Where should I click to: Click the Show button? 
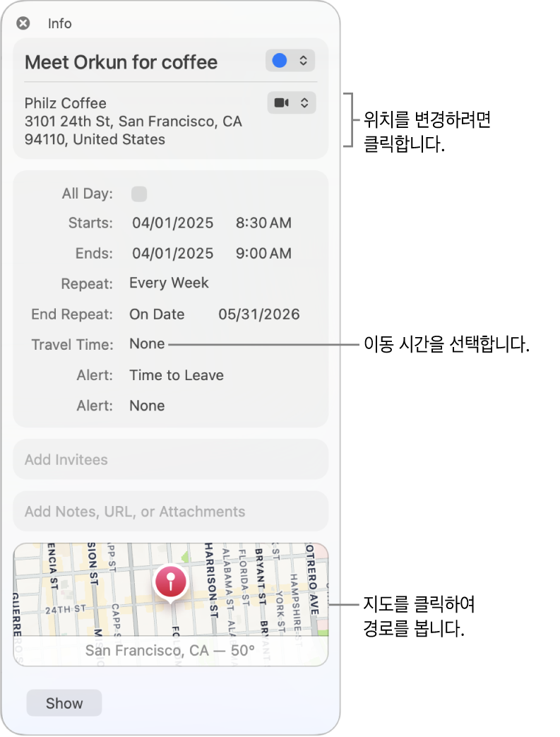click(64, 703)
